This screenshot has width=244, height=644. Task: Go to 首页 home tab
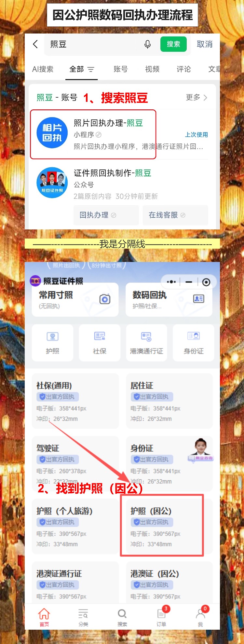44,617
